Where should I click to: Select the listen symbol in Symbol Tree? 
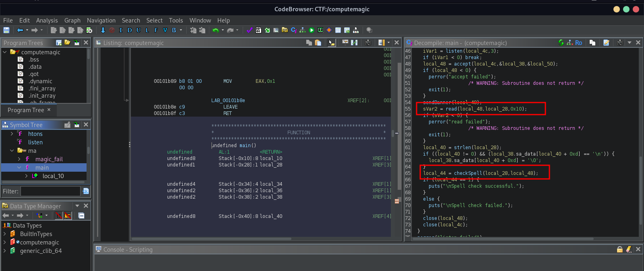pyautogui.click(x=35, y=142)
